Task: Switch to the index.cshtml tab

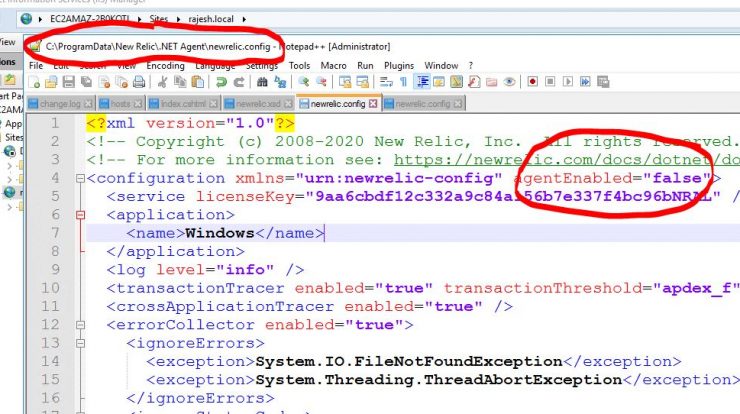Action: pos(183,103)
